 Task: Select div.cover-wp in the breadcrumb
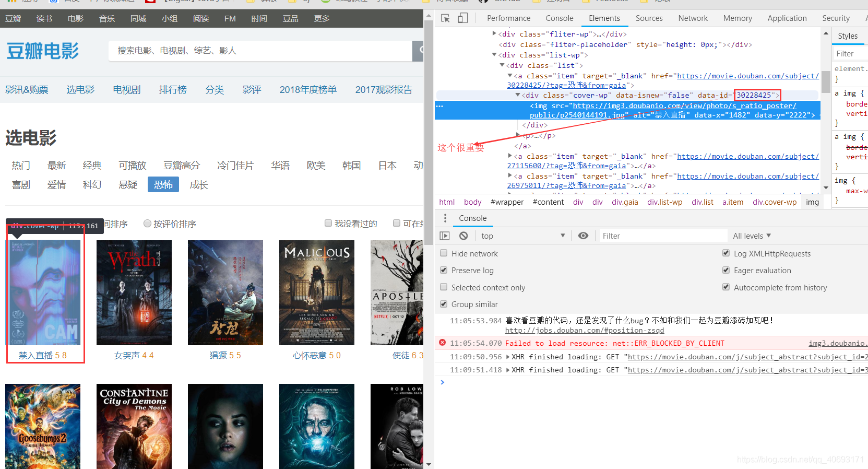pyautogui.click(x=775, y=202)
